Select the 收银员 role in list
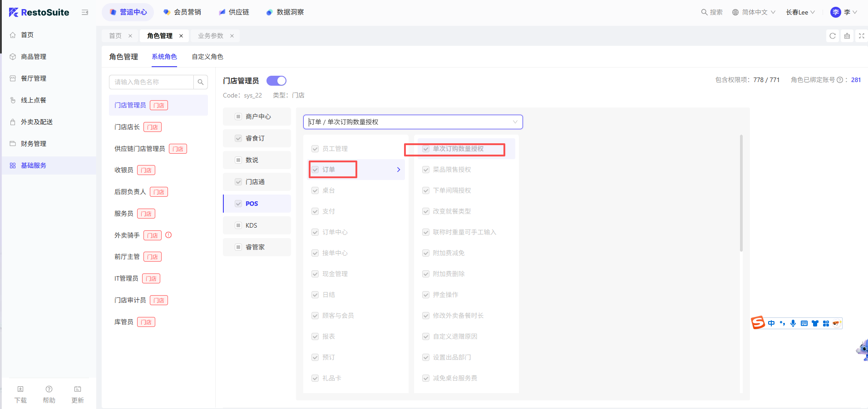This screenshot has width=868, height=409. 124,170
